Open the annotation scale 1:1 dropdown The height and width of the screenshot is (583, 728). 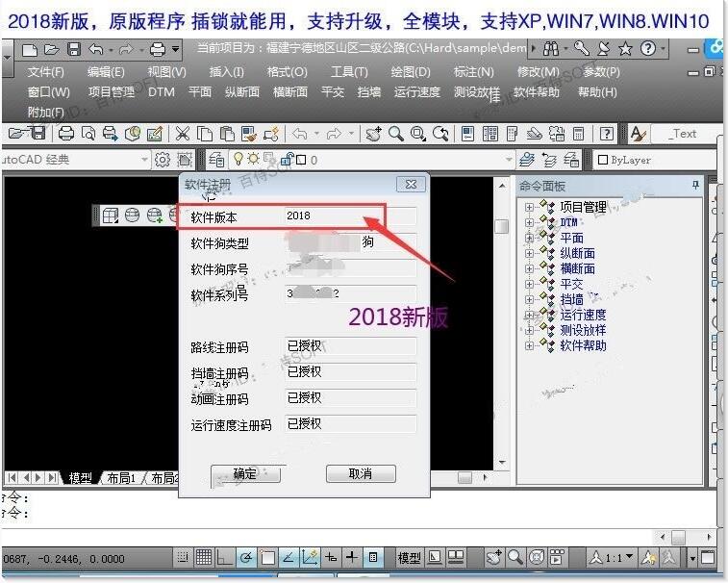pyautogui.click(x=630, y=556)
